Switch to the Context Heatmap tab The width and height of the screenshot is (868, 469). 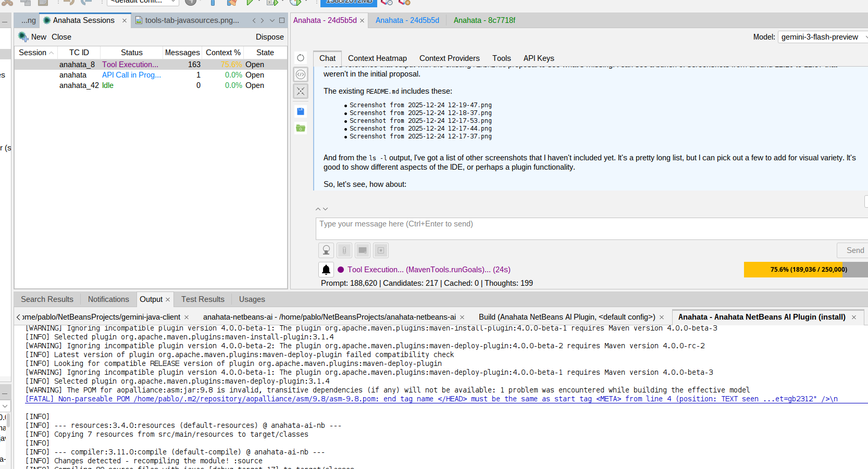click(x=377, y=58)
